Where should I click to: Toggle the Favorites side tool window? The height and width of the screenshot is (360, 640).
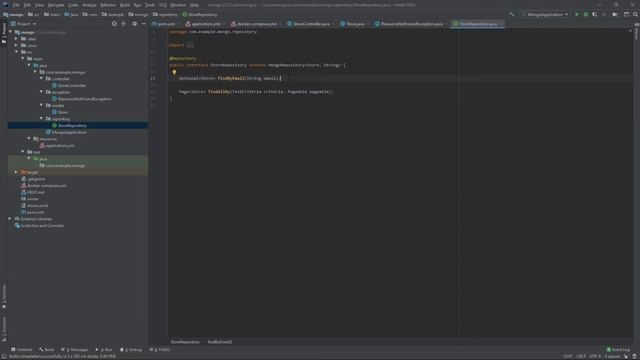point(4,297)
